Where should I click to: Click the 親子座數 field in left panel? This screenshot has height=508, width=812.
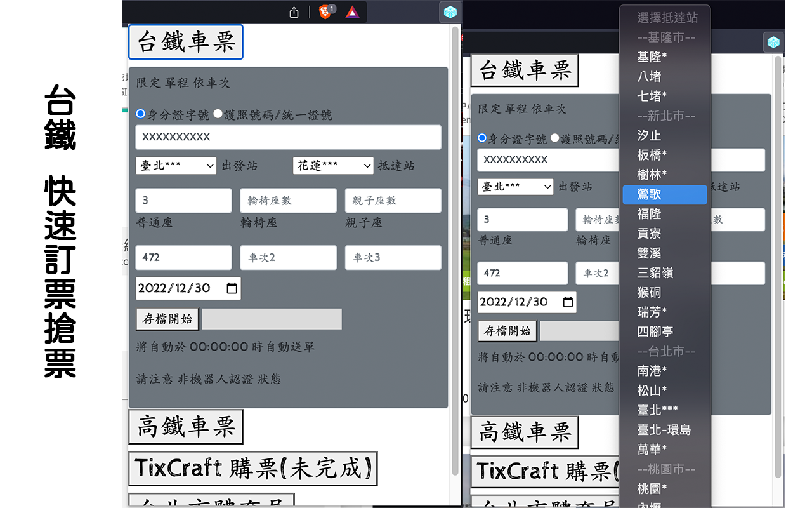coord(393,201)
